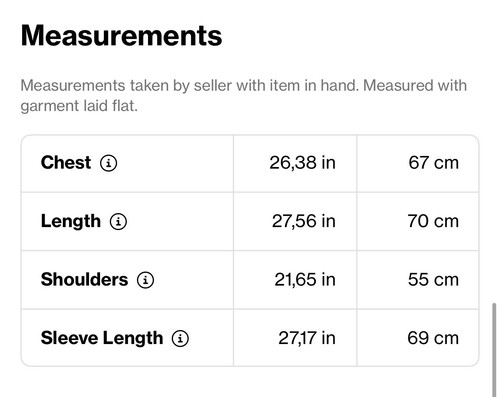The image size is (500, 397).
Task: Select the 21,65 in shoulders value
Action: (305, 280)
